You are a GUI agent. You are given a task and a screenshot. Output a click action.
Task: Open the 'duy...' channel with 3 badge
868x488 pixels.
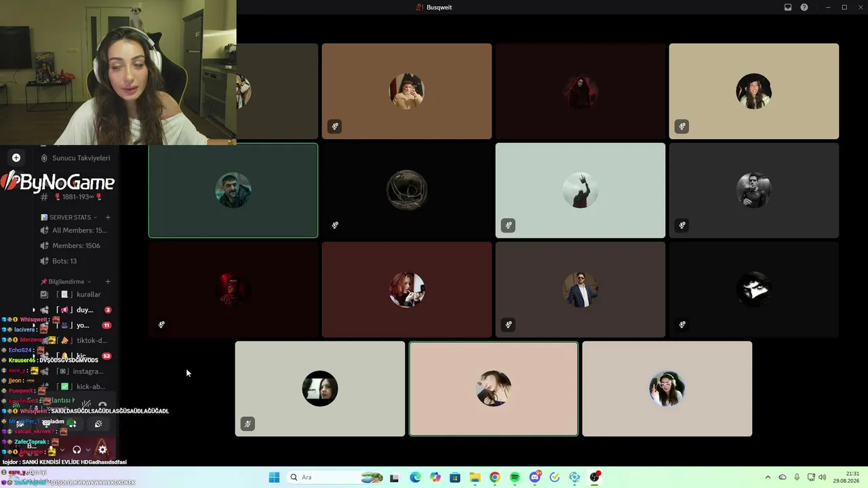[76, 310]
